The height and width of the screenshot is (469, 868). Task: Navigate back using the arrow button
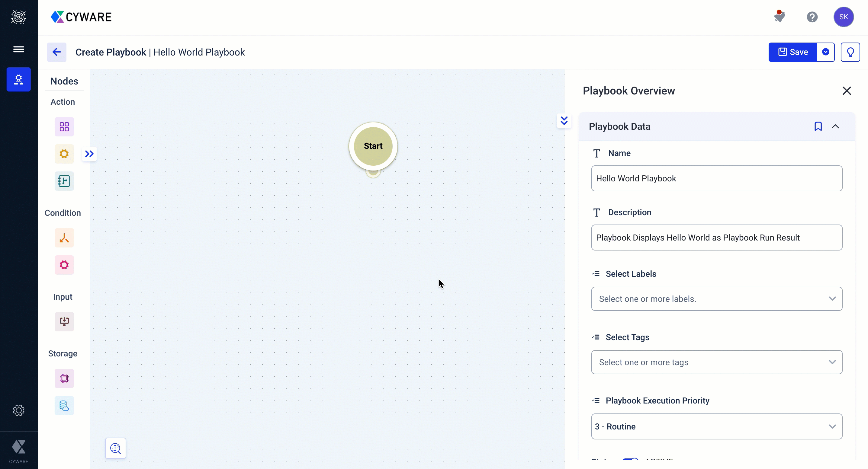(x=56, y=52)
